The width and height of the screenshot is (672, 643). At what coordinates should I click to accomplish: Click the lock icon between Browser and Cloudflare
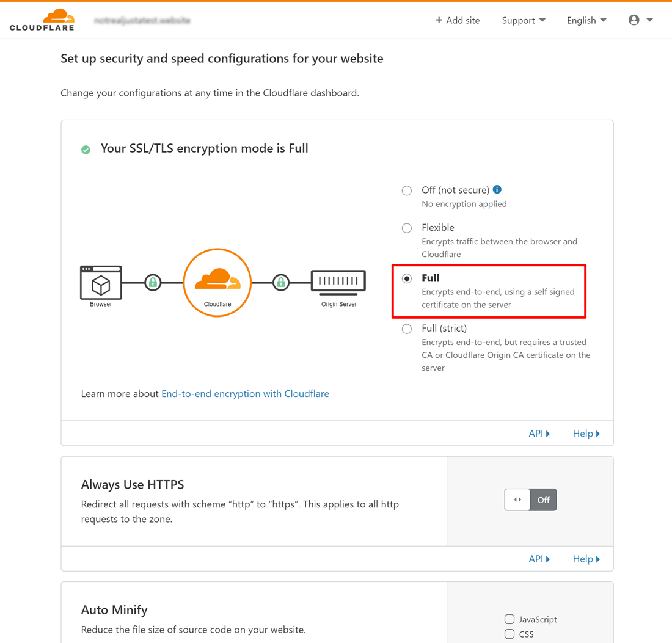click(x=153, y=282)
